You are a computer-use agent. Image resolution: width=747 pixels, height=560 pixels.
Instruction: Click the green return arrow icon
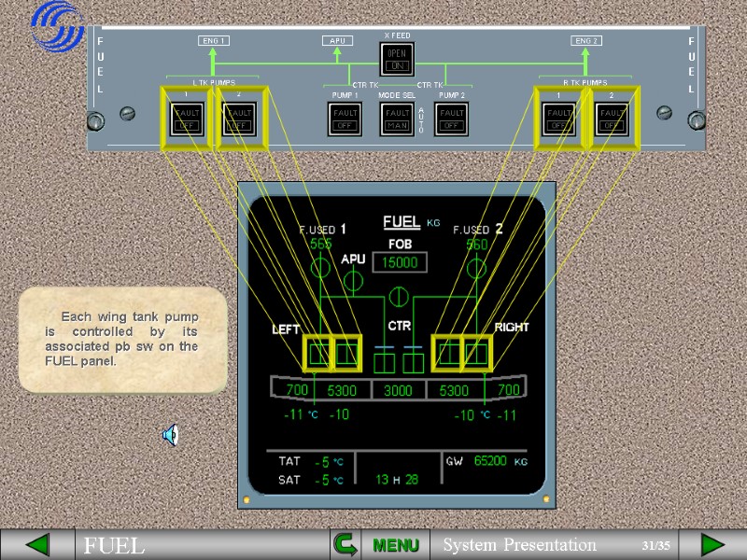(x=345, y=545)
